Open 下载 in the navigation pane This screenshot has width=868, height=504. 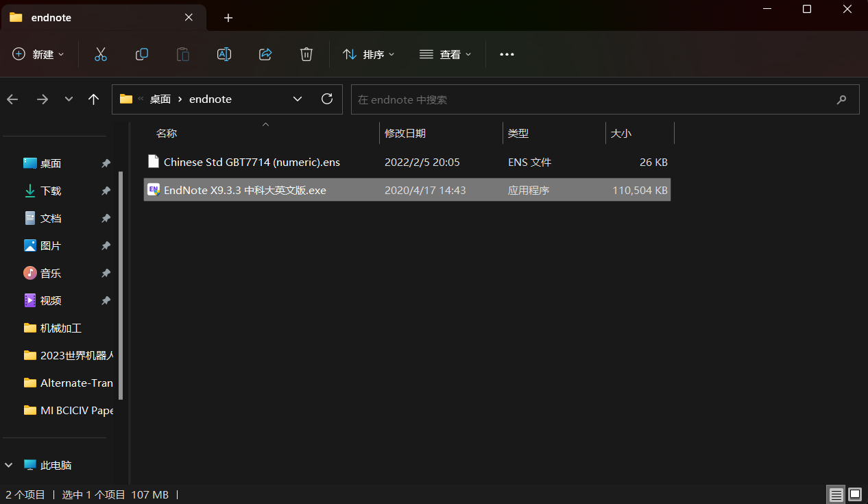tap(51, 191)
